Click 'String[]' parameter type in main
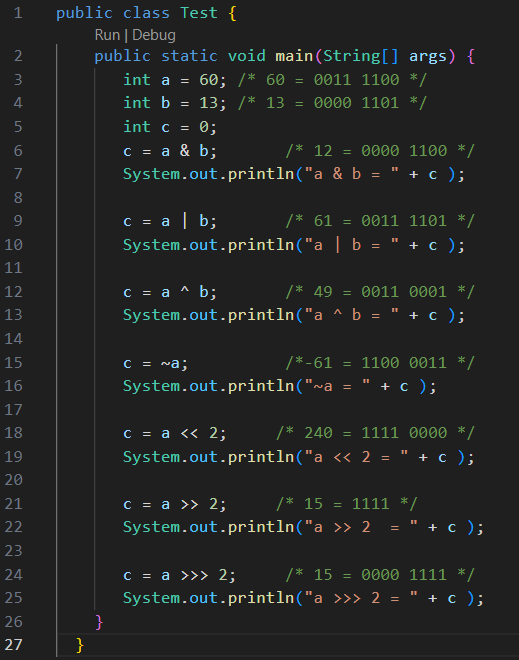This screenshot has height=660, width=519. 360,56
